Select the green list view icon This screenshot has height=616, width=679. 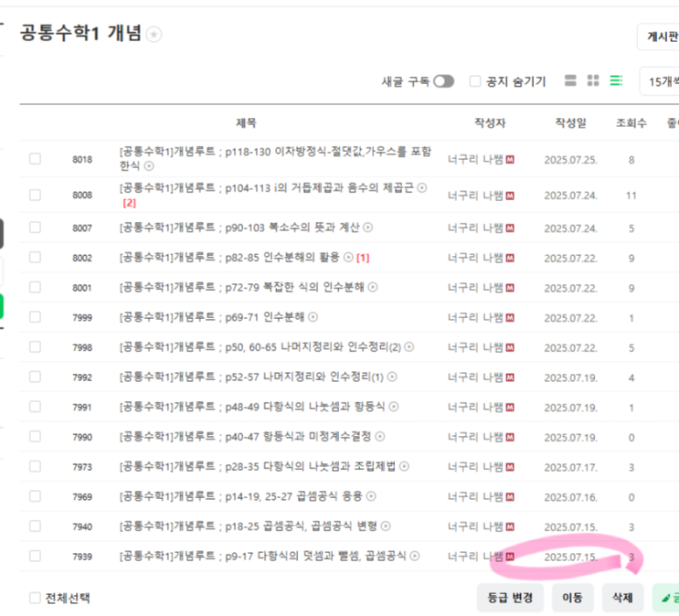click(617, 81)
